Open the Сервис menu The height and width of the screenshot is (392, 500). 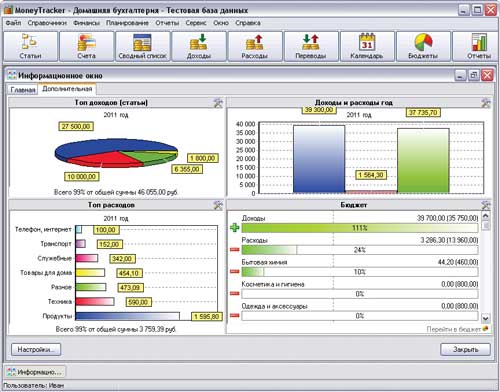pos(196,23)
